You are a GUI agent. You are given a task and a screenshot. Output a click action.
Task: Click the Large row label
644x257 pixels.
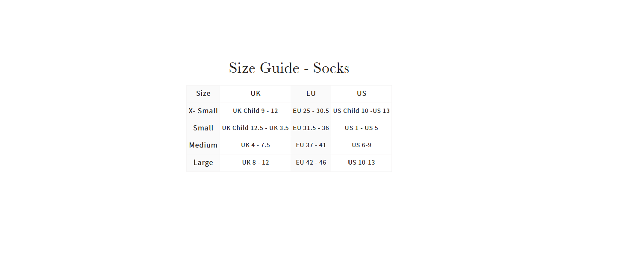pos(203,163)
